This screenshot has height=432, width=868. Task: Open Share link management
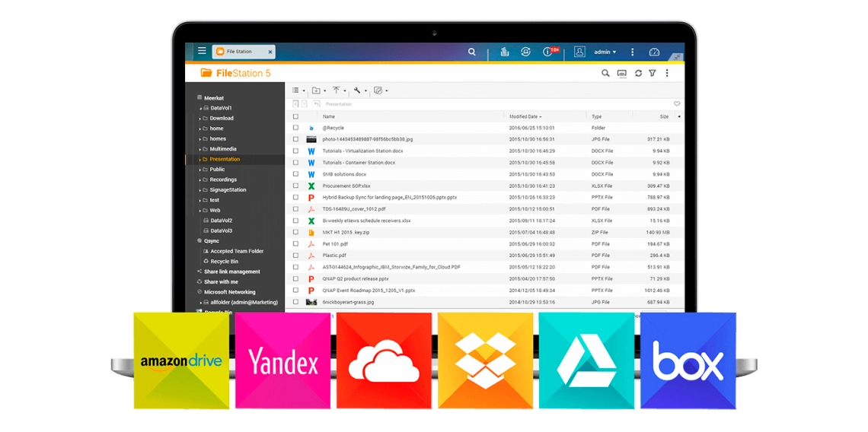point(232,272)
